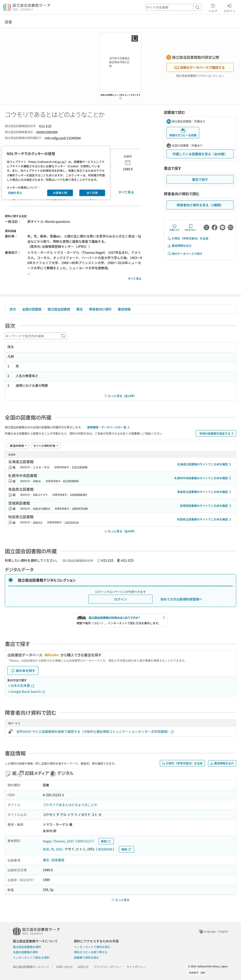
Task: Click 障害者向け資料を見る(1種類) button
Action: 200,205
